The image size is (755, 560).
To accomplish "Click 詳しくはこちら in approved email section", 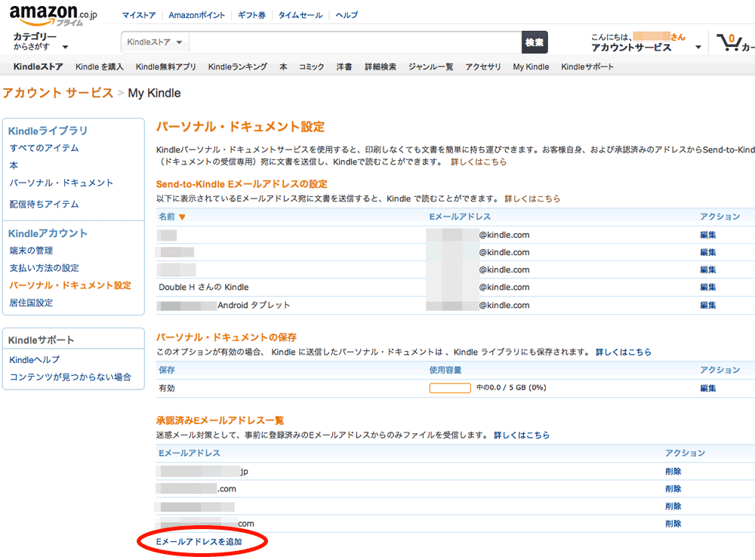I will click(x=522, y=435).
